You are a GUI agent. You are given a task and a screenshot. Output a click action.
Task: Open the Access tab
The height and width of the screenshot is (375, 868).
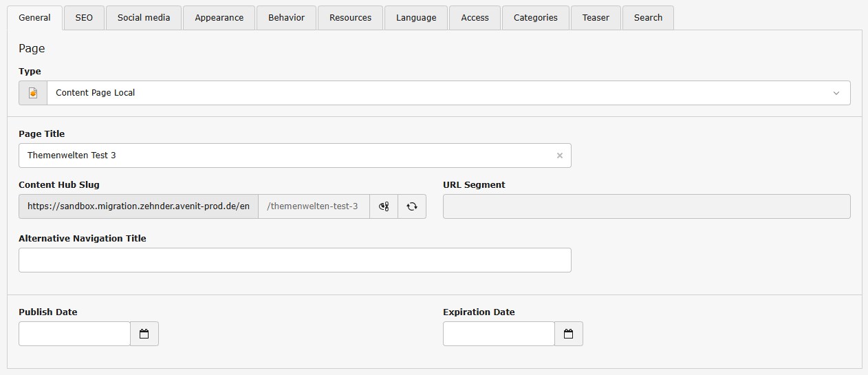tap(475, 18)
